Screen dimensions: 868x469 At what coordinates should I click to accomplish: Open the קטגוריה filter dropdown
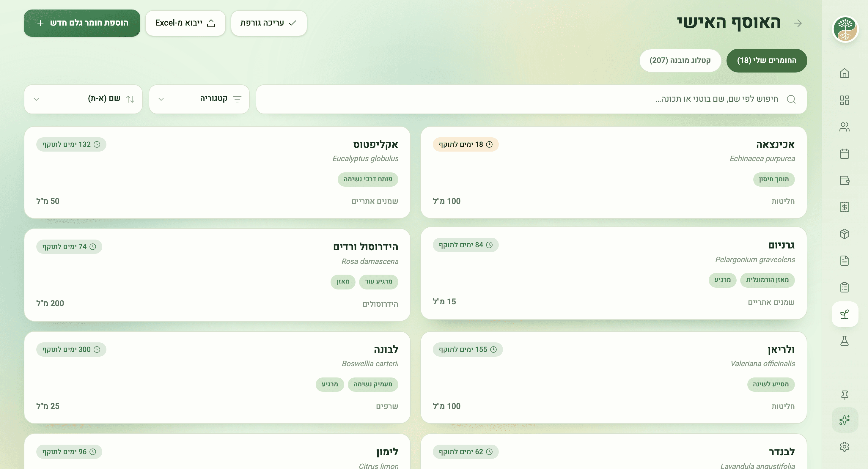199,99
